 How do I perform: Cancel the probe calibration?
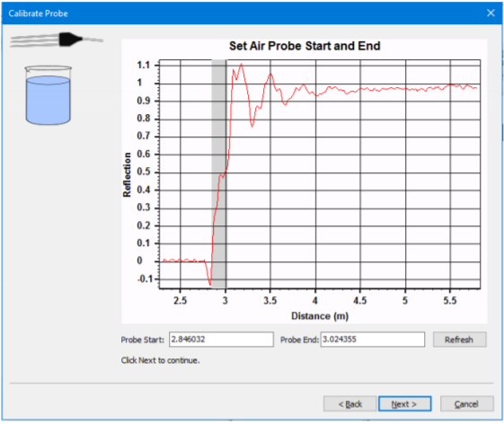point(466,403)
